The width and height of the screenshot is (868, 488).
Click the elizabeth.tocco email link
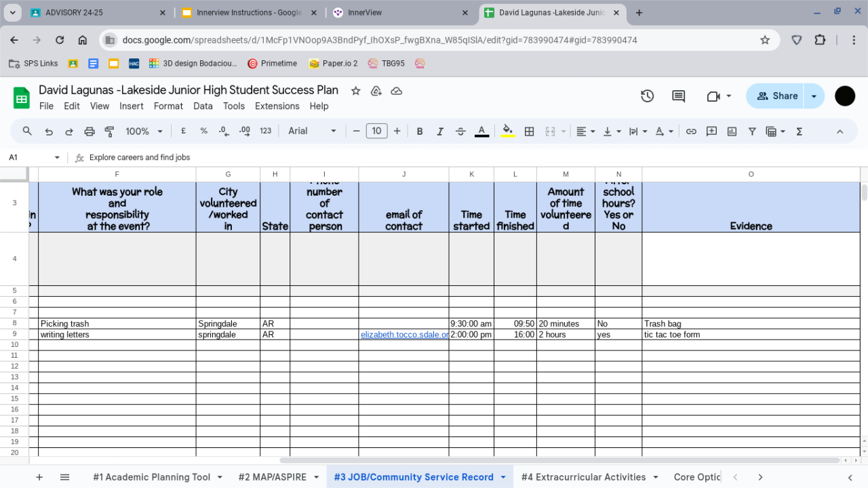pos(404,335)
